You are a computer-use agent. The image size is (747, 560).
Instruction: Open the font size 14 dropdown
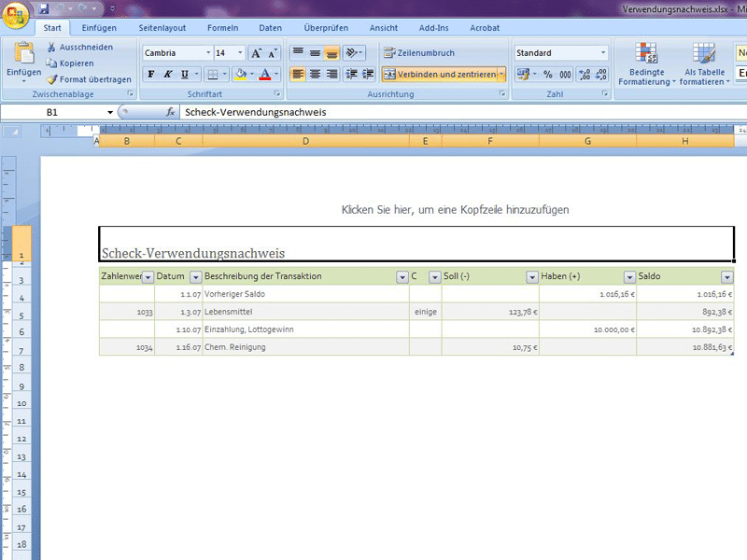pos(240,53)
